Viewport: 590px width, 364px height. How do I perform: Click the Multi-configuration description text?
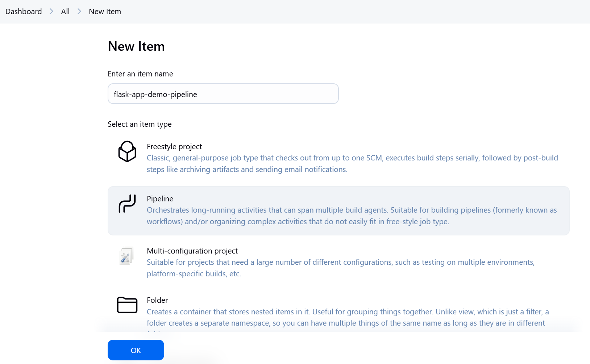(x=341, y=268)
